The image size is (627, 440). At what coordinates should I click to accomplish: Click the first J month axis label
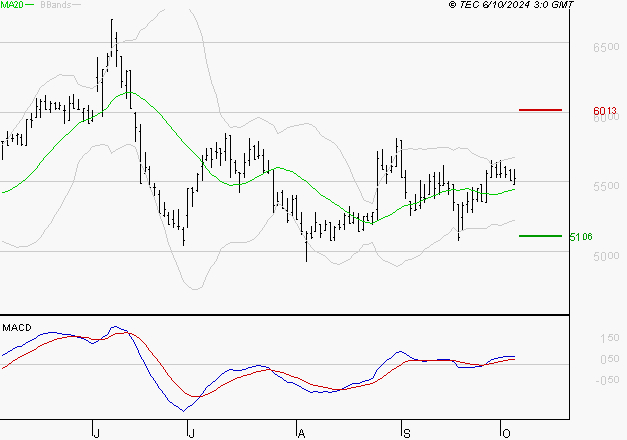96,433
